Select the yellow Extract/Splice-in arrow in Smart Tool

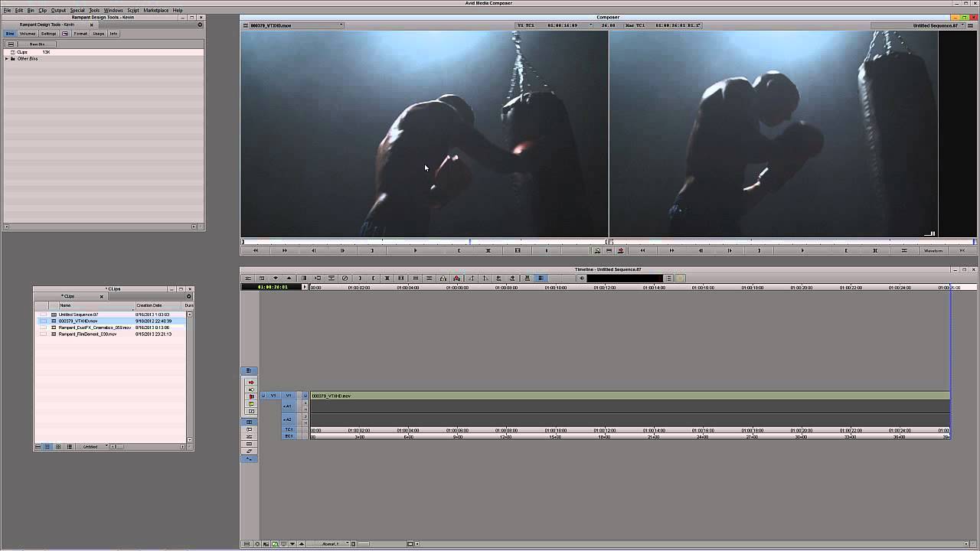pyautogui.click(x=251, y=390)
